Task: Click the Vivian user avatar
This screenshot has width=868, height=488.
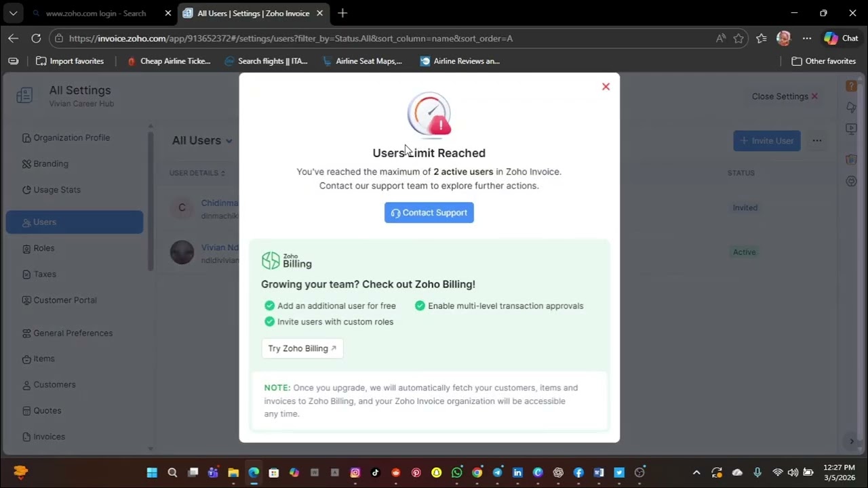Action: tap(182, 252)
